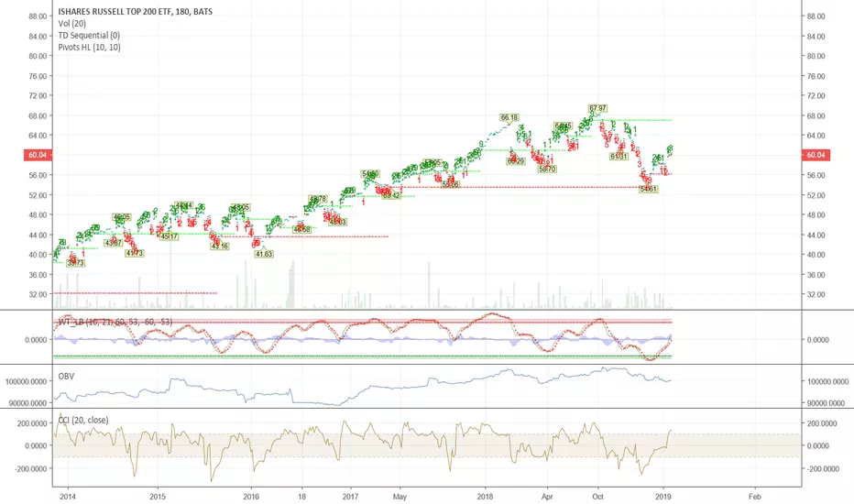Select the 41.63 pivot low label
This screenshot has height=504, width=854.
coord(264,254)
